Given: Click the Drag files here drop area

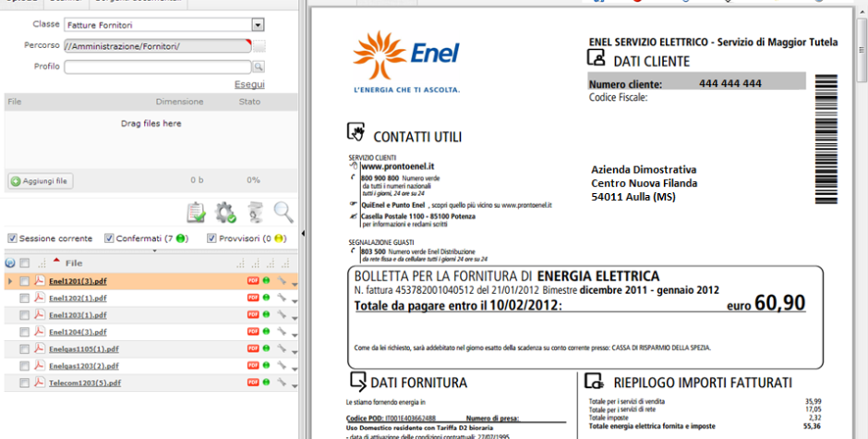Looking at the screenshot, I should (x=151, y=140).
